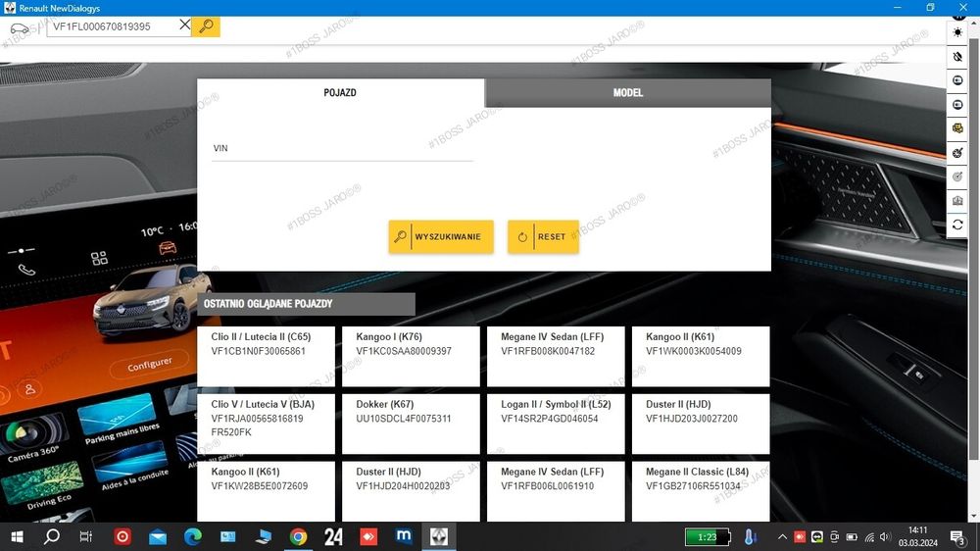Open the Windows Start menu
Screen dimensions: 980x551
(17, 536)
